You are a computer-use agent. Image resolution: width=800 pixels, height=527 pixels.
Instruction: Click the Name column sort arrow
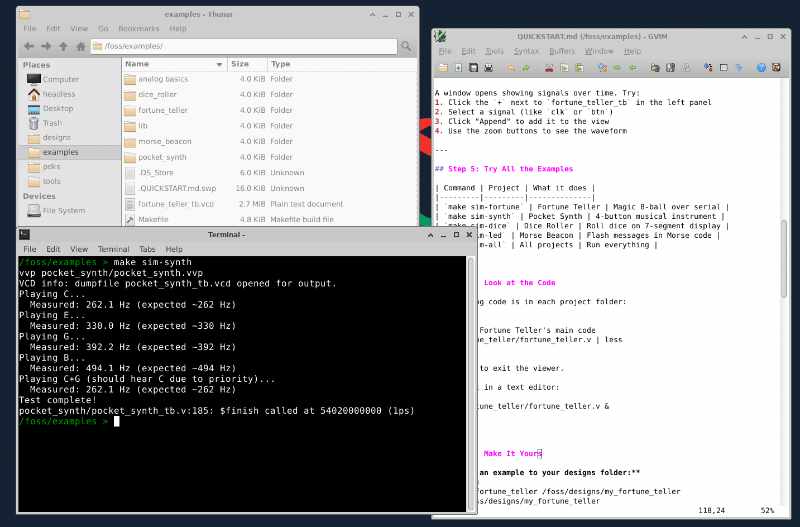[x=220, y=63]
